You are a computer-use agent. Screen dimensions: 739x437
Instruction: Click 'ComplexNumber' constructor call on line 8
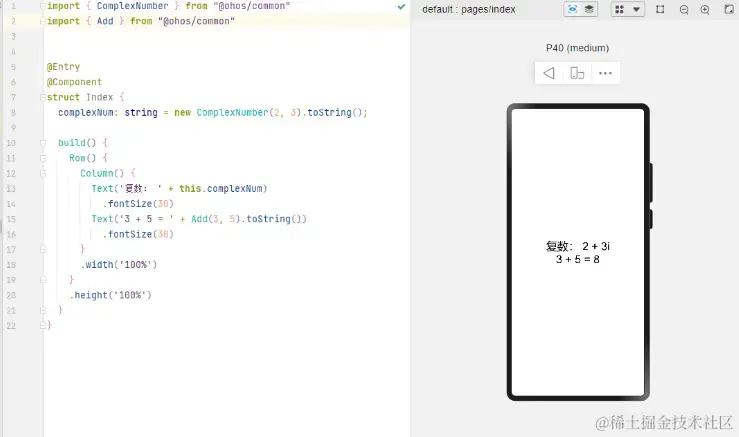click(232, 113)
